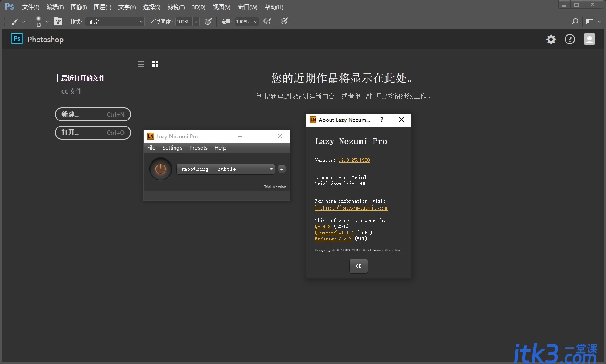Open the 图像(I) menu
The image size is (606, 364).
tap(79, 7)
